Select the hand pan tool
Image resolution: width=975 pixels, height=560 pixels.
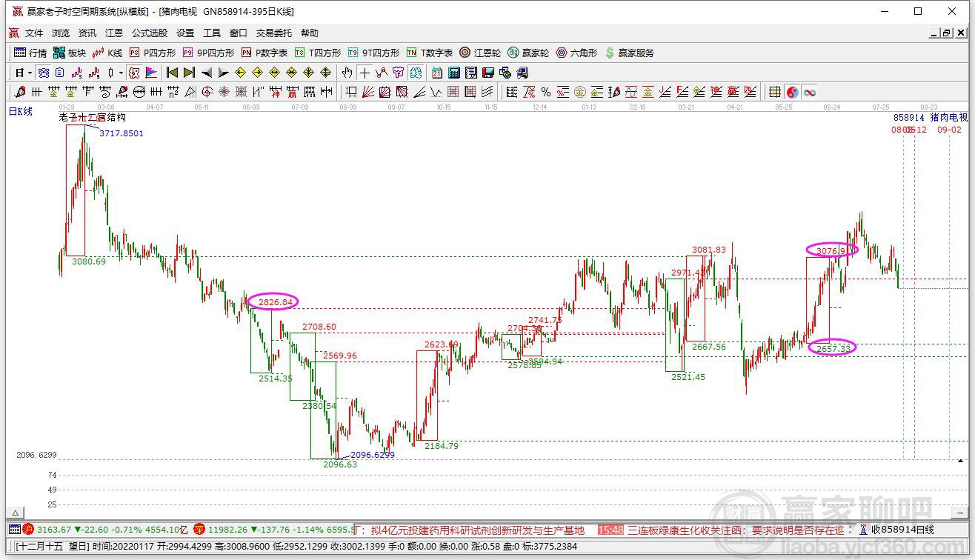(x=347, y=73)
